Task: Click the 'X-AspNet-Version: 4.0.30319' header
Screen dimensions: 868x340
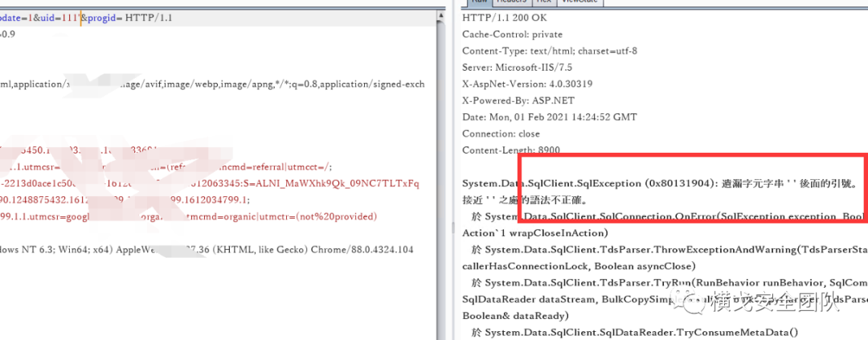Action: coord(527,84)
